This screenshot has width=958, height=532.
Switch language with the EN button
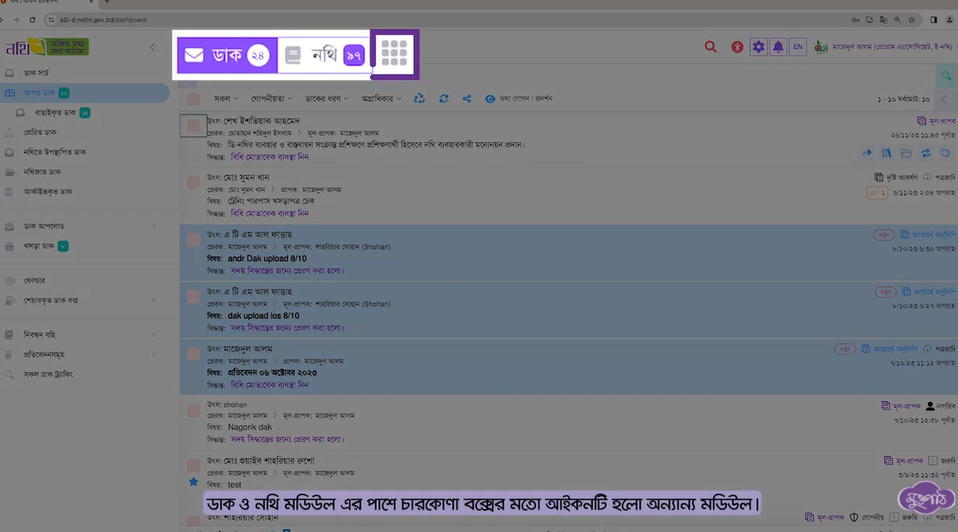[798, 47]
